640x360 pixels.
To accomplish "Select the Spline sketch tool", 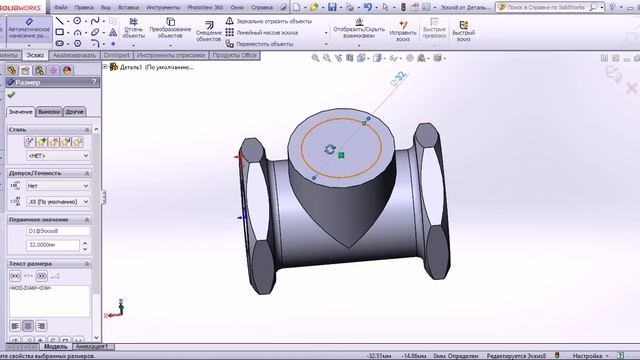I will pyautogui.click(x=95, y=21).
